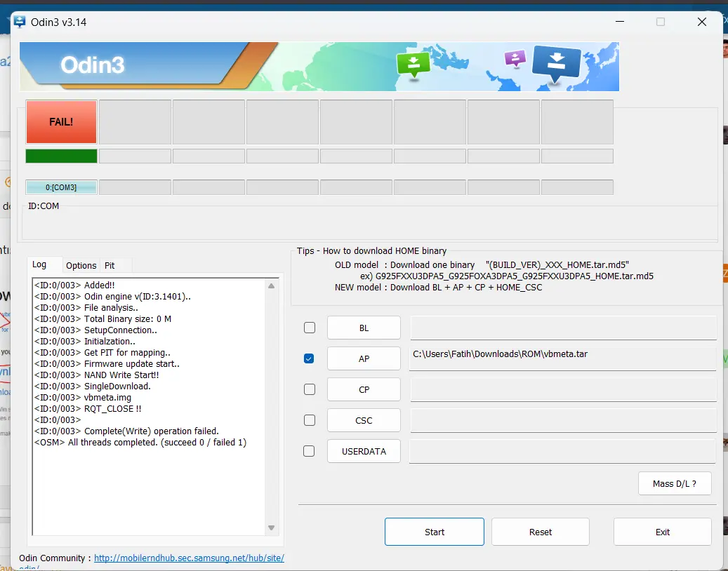
Task: Reset the Odin settings
Action: click(x=541, y=532)
